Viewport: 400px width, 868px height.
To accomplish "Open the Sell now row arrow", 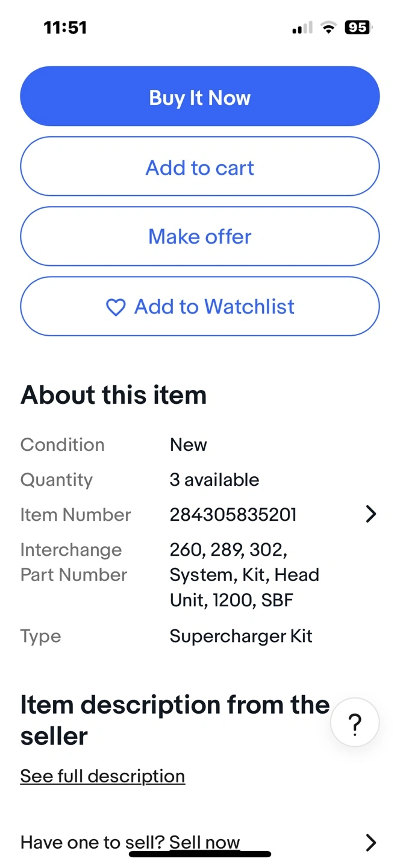I will [370, 842].
